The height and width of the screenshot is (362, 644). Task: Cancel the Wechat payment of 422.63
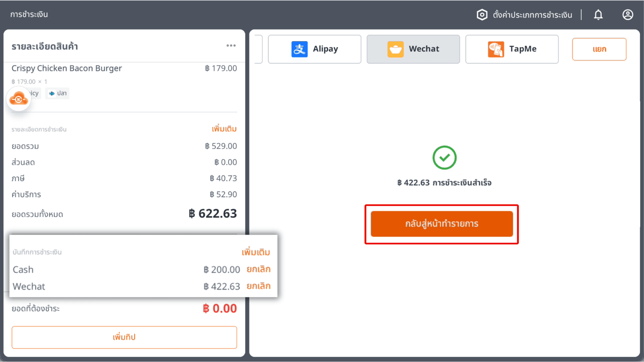pyautogui.click(x=259, y=286)
